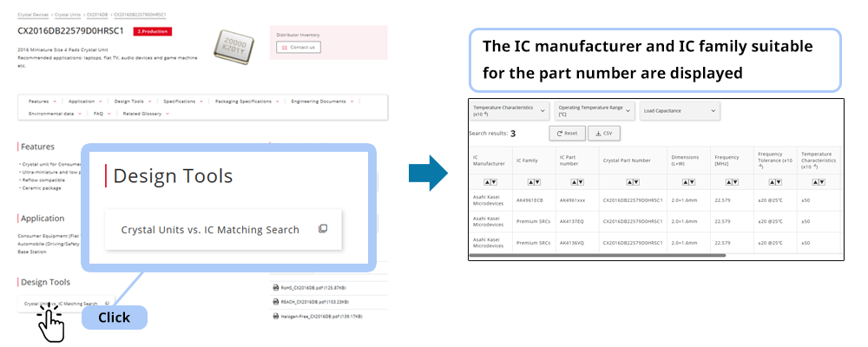Viewport: 868px width, 347px height.
Task: Click Premium SRCs in AK4136VQ row
Action: (x=532, y=243)
